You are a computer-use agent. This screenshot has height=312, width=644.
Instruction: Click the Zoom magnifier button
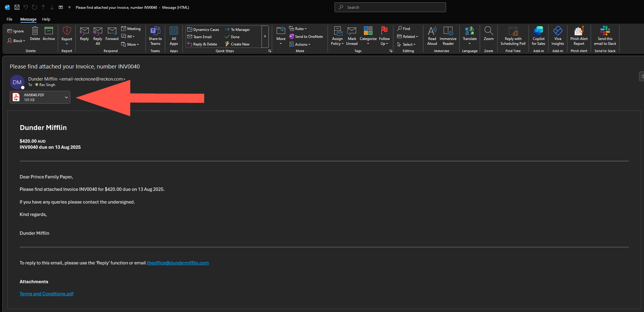click(x=489, y=34)
